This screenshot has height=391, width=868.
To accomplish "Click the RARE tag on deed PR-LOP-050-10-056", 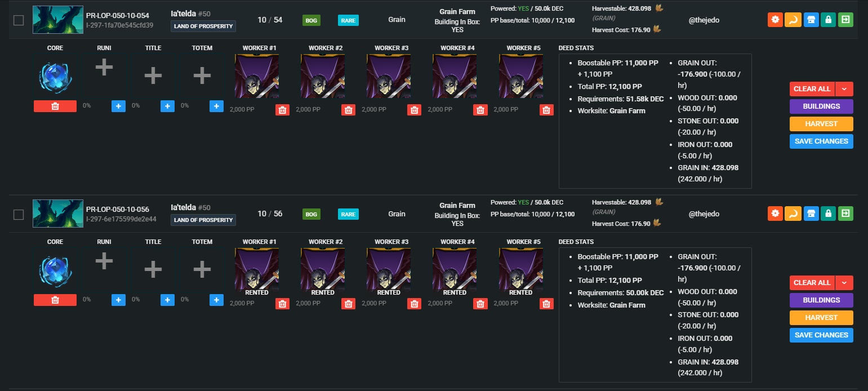I will point(348,214).
